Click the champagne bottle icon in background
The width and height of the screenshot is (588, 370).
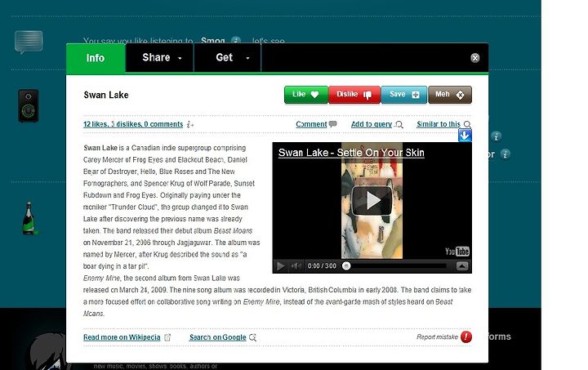(x=29, y=219)
